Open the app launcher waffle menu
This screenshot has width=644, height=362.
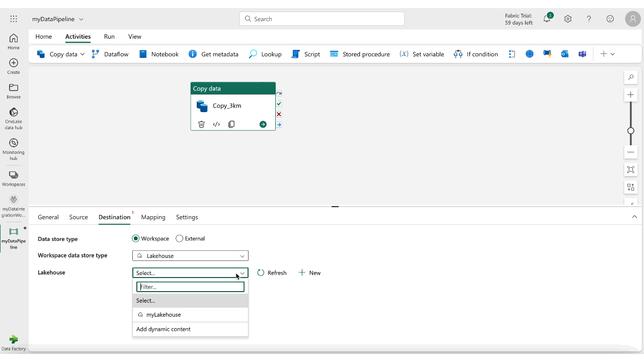coord(14,19)
